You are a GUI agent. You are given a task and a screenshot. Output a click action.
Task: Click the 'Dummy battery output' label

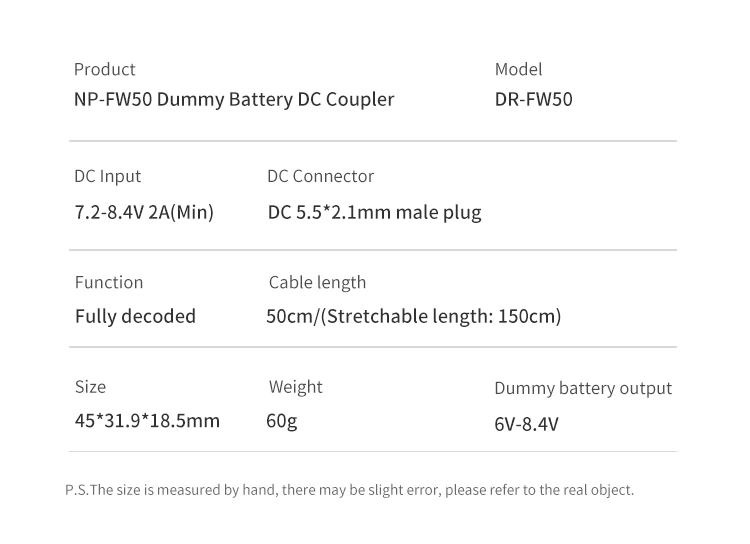(583, 388)
